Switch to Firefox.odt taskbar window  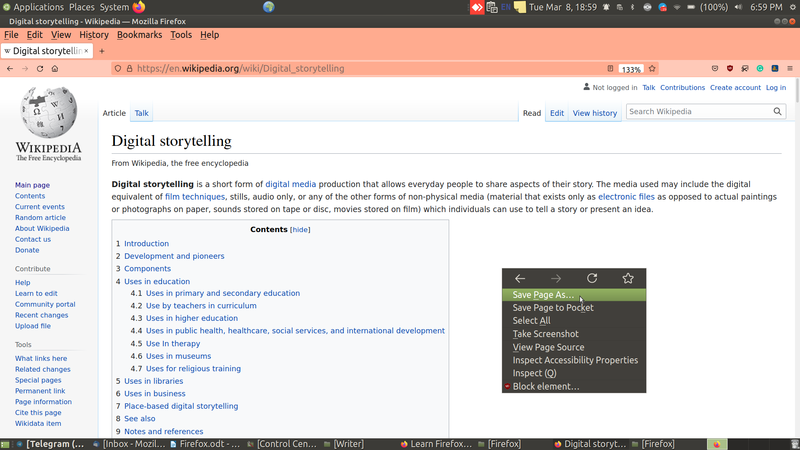[205, 444]
